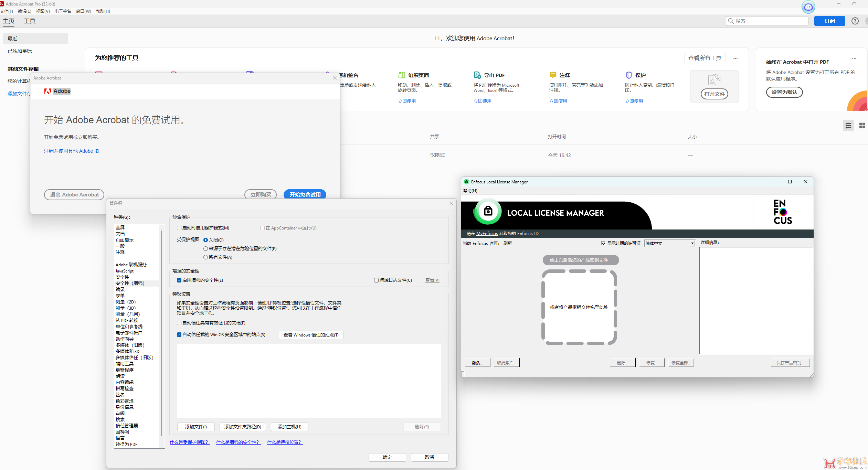This screenshot has width=868, height=470.
Task: Select 信任管理器 in the category list
Action: (127, 426)
